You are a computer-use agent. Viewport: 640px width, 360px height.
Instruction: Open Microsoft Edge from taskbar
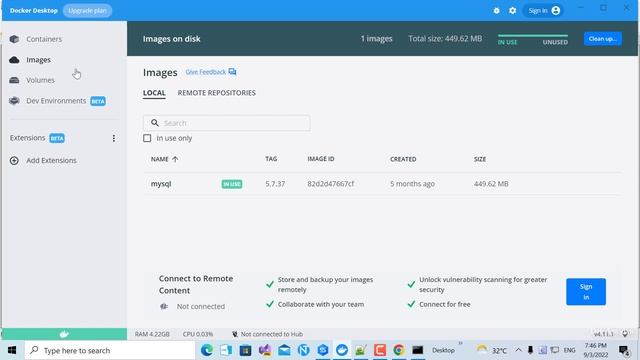[x=207, y=350]
